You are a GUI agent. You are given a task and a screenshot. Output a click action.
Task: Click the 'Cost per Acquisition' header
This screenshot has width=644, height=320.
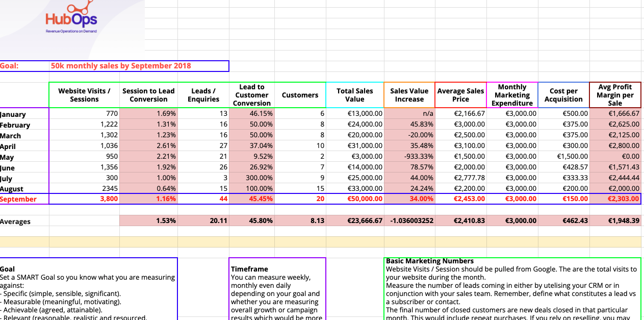[563, 94]
